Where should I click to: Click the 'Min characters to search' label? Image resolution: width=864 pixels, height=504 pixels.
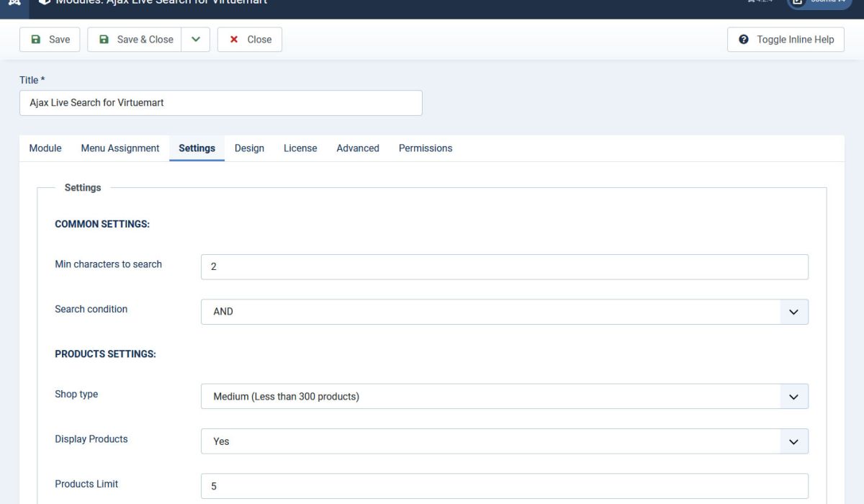point(109,264)
